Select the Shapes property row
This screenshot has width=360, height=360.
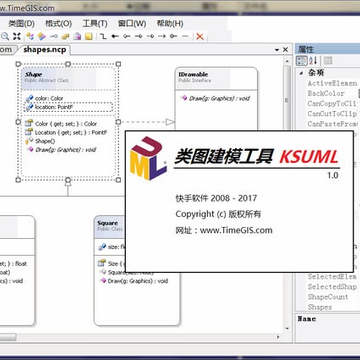(x=332, y=307)
